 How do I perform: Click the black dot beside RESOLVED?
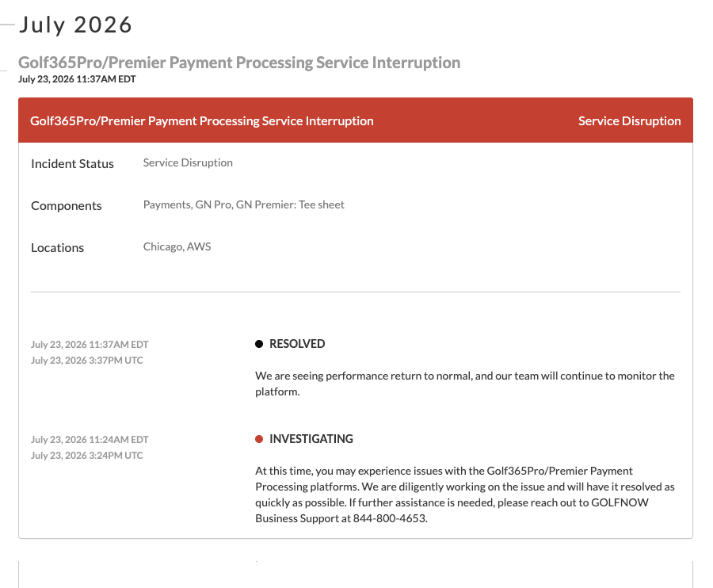[x=259, y=344]
